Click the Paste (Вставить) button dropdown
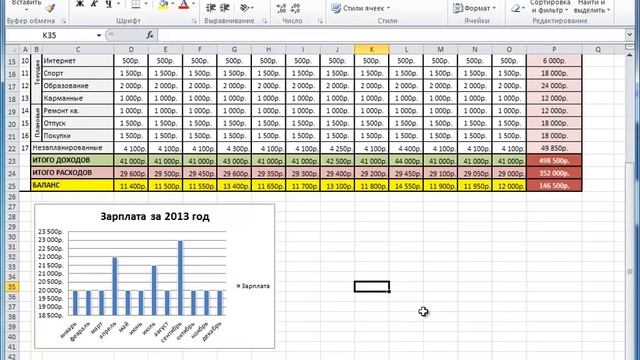 [x=27, y=6]
